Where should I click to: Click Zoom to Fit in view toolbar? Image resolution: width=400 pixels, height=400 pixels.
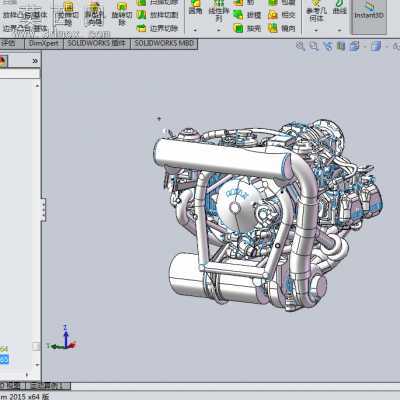[300, 46]
